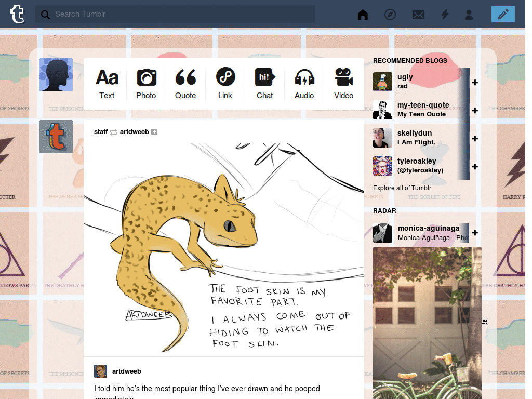Create a new Text post
Image resolution: width=532 pixels, height=399 pixels.
click(107, 84)
